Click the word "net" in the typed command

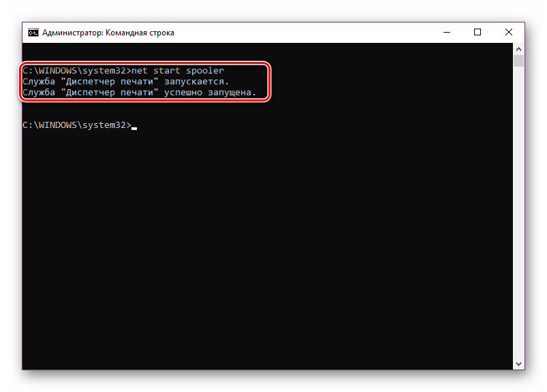point(139,70)
